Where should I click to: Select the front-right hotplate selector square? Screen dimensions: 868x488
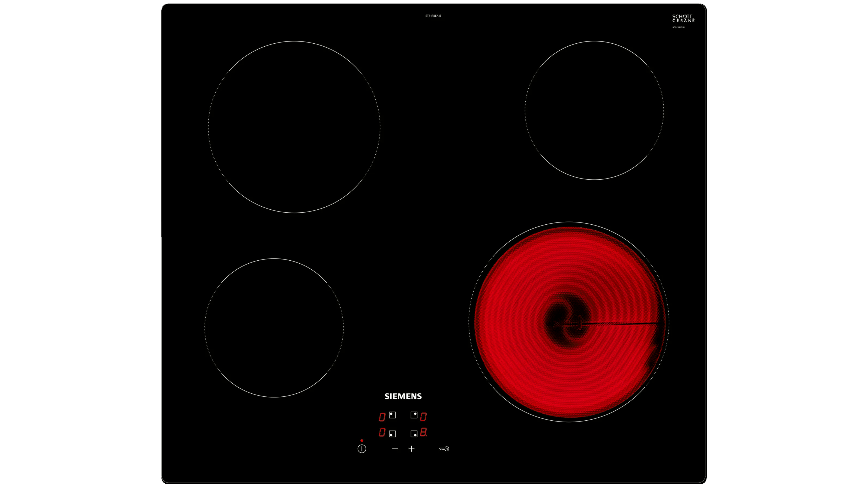[414, 434]
